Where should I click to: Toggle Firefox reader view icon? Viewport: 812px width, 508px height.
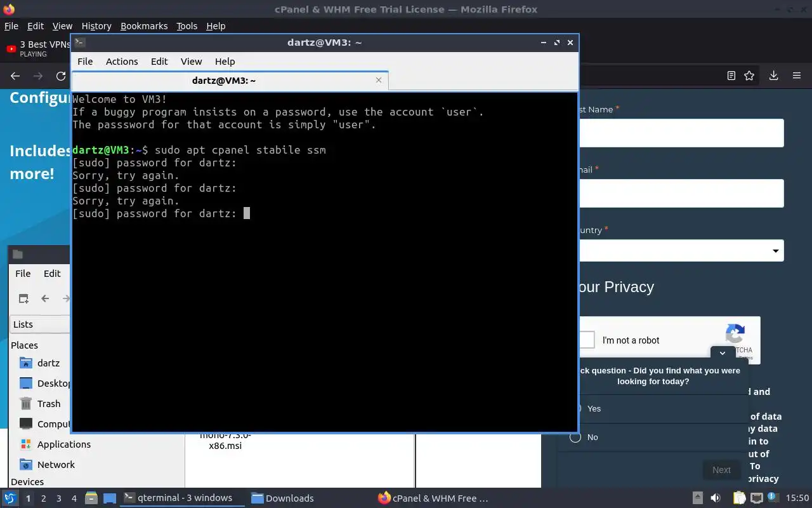tap(731, 76)
